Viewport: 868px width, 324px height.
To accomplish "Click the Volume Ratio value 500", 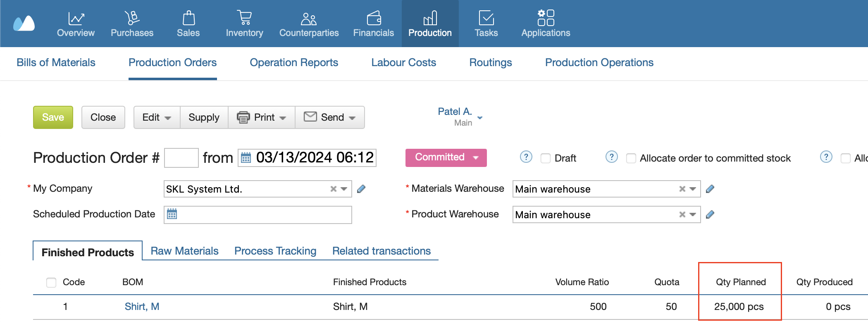I will 598,307.
